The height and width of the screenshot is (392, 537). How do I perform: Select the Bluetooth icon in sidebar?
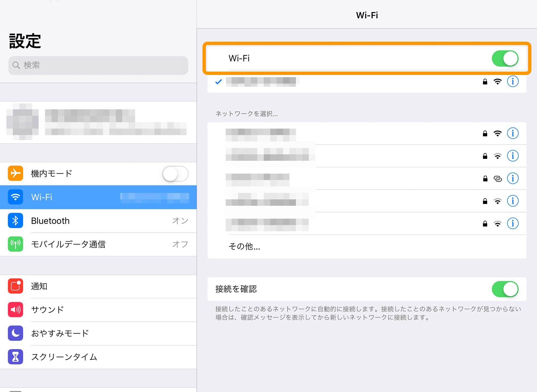click(x=15, y=221)
